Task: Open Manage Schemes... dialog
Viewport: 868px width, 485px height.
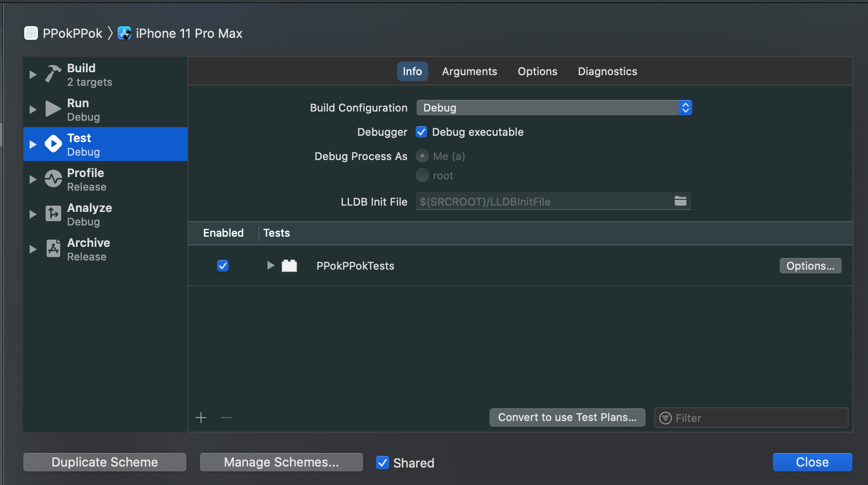Action: pos(282,462)
